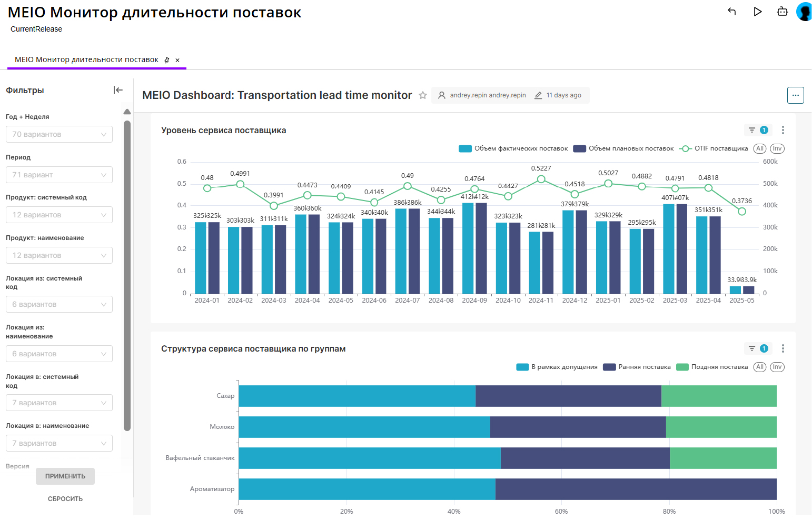Open dashboard ellipsis options button
812x520 pixels.
pyautogui.click(x=795, y=95)
